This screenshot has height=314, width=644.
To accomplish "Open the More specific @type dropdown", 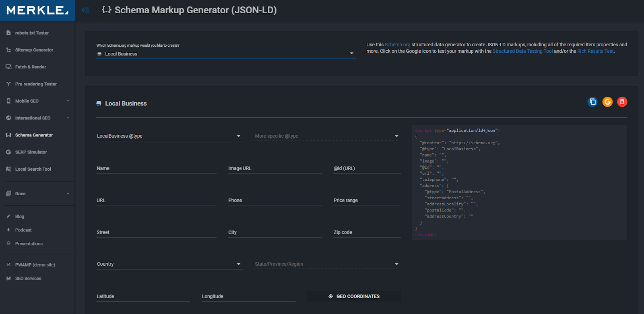I will 327,136.
